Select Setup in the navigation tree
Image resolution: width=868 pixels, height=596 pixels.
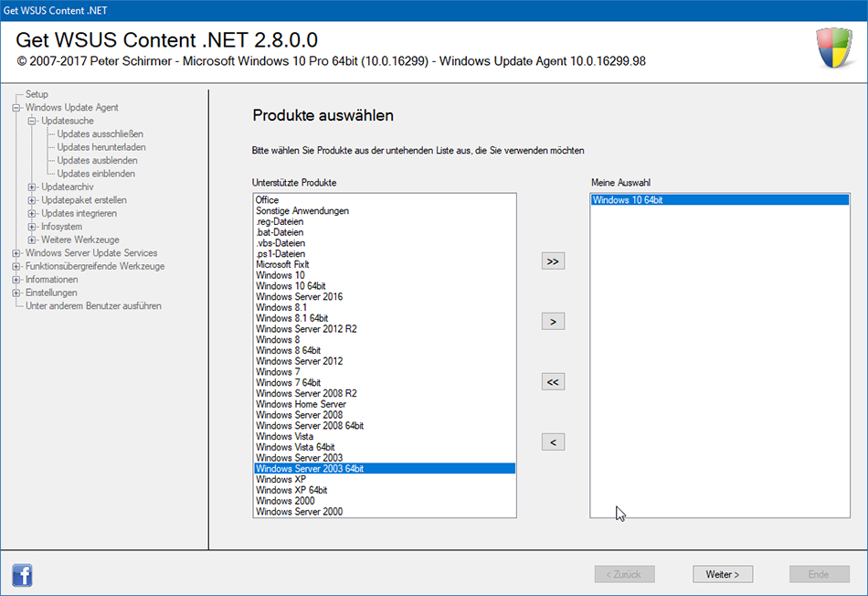tap(37, 94)
